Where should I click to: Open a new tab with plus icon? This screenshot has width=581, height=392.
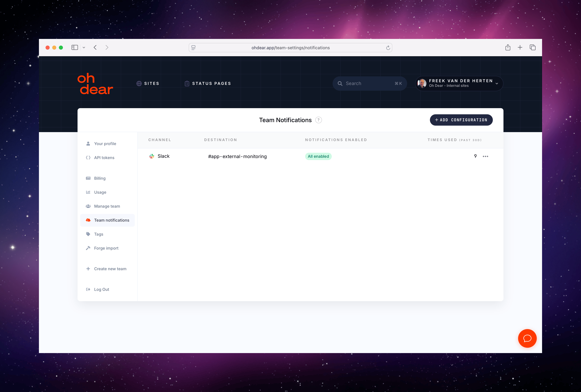pyautogui.click(x=520, y=47)
